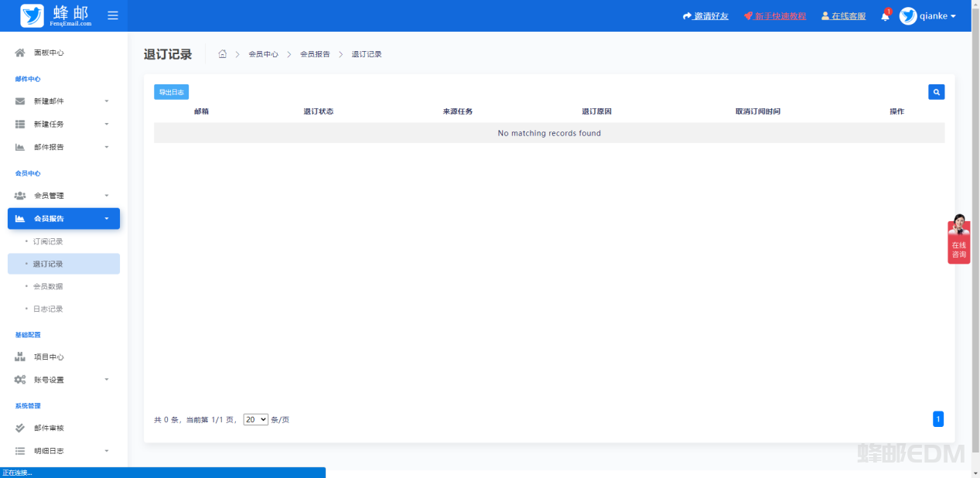Select 会员数据 in the sidebar submenu
The width and height of the screenshot is (980, 478).
(48, 286)
